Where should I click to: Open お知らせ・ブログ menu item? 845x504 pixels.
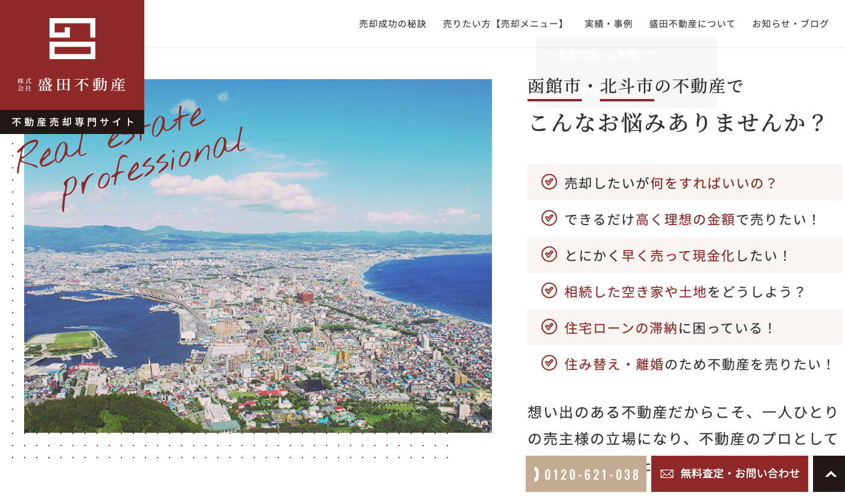pyautogui.click(x=791, y=24)
